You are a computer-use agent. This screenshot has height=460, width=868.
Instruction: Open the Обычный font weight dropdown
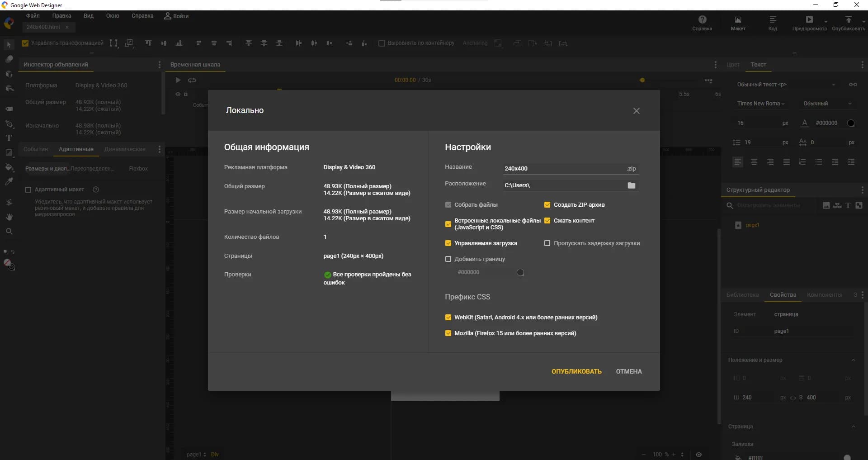(x=827, y=104)
